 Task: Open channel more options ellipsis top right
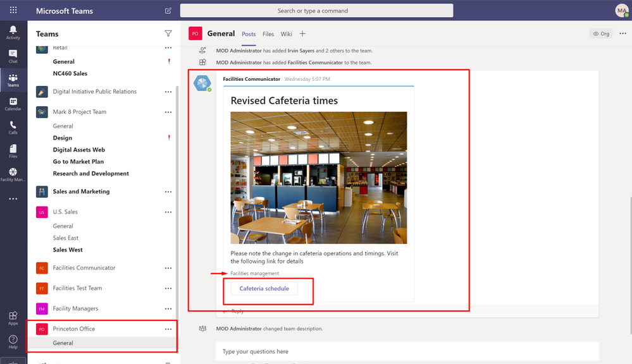pyautogui.click(x=623, y=33)
